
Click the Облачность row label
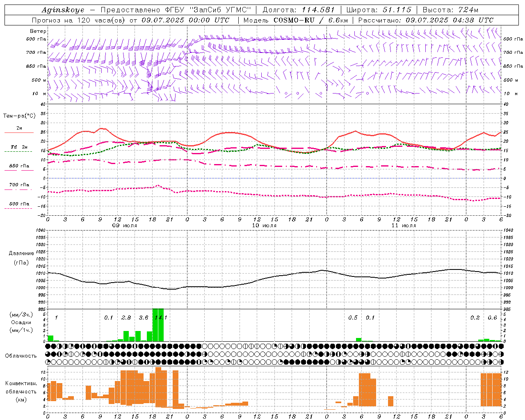click(21, 356)
